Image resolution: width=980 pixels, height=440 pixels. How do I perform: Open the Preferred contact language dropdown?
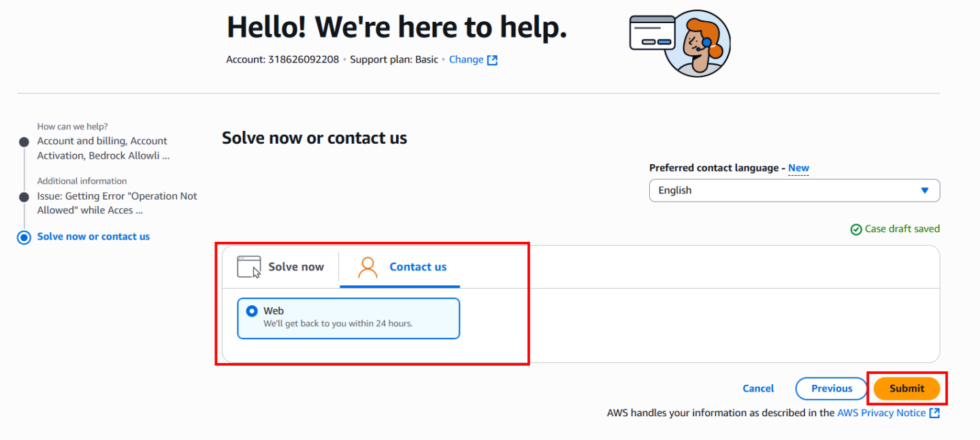click(x=794, y=191)
